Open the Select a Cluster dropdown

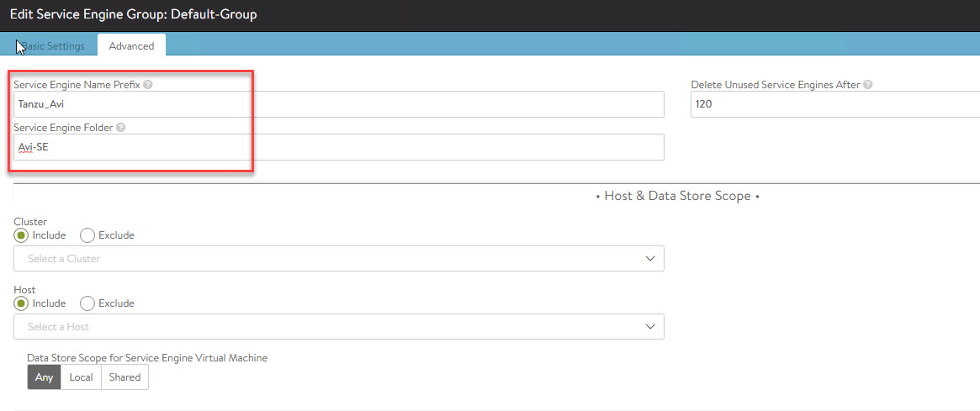click(338, 259)
